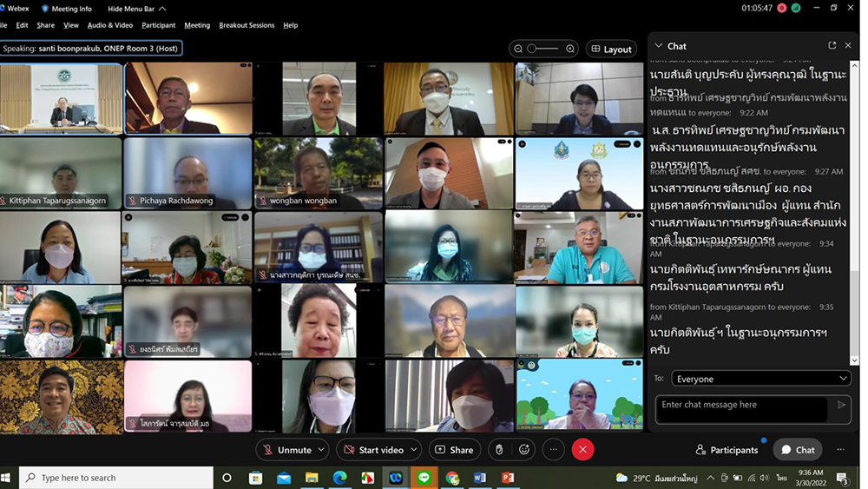The width and height of the screenshot is (868, 489).
Task: Open File Explorer from taskbar
Action: pyautogui.click(x=312, y=478)
